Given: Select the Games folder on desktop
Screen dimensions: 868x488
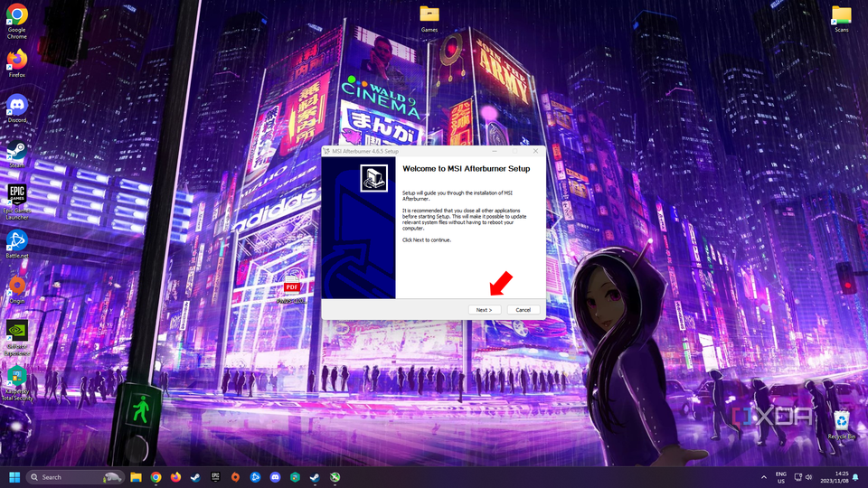Looking at the screenshot, I should [x=429, y=18].
